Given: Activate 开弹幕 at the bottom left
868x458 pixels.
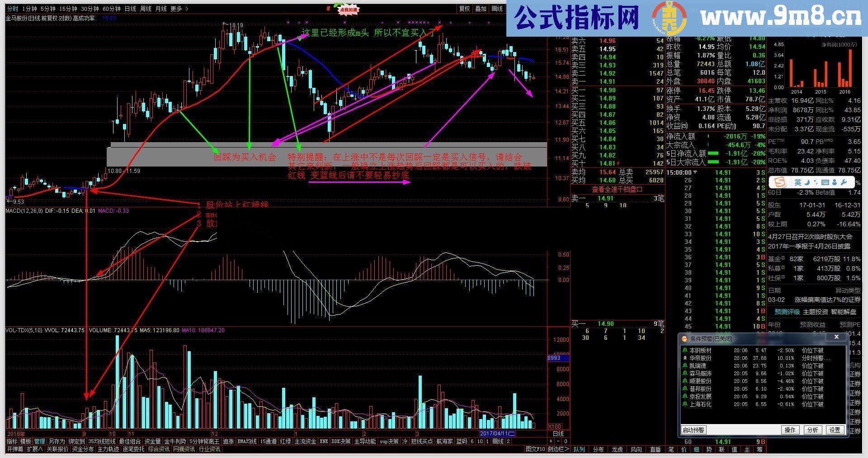Looking at the screenshot, I should pyautogui.click(x=15, y=449).
